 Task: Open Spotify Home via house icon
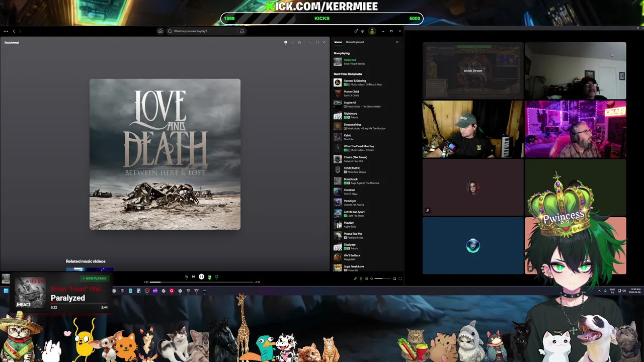coord(160,31)
